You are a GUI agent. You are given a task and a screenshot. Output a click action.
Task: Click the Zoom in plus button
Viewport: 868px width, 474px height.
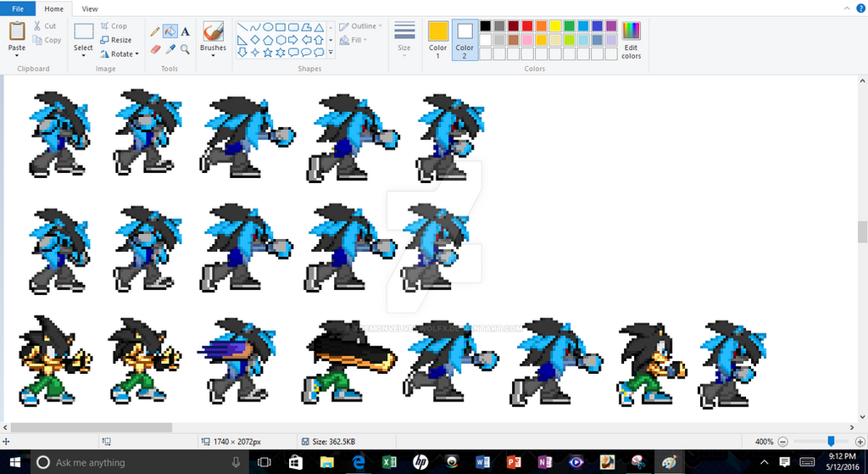click(860, 441)
